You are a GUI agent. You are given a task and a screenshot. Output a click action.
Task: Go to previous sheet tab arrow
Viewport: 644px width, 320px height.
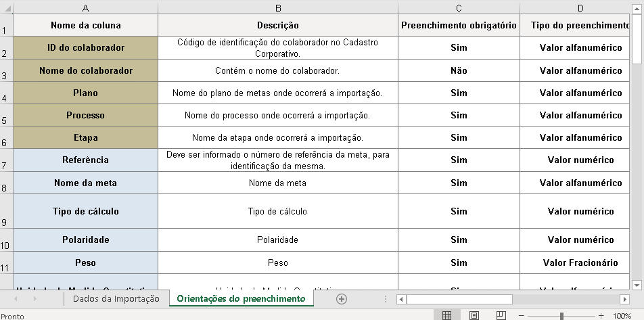click(16, 299)
